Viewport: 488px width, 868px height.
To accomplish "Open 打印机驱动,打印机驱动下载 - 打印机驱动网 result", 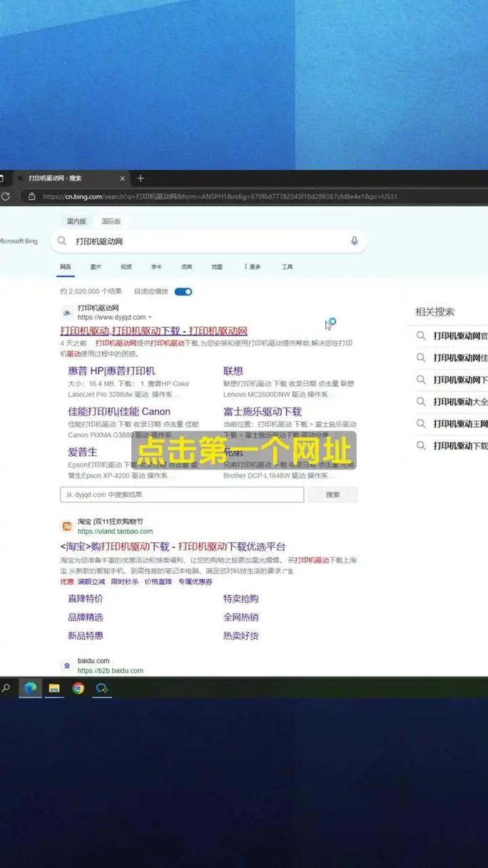I will (x=153, y=330).
